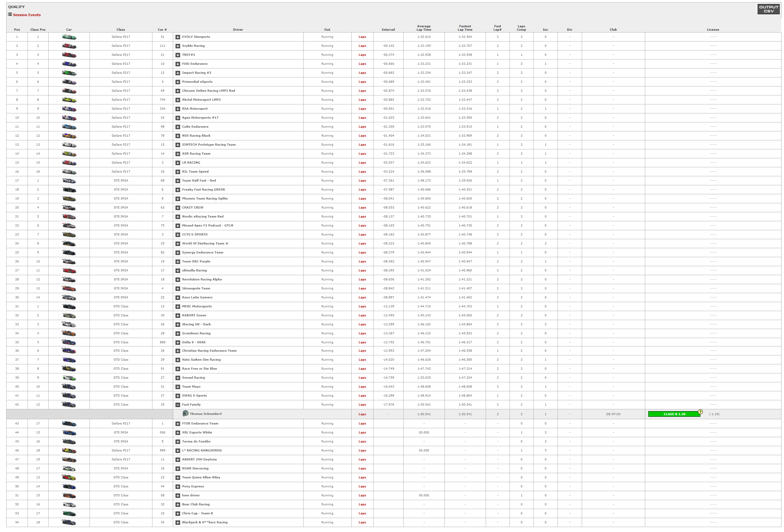Click the Missed Apex F1 Podcast - GTLM name
The height and width of the screenshot is (532, 784).
(x=208, y=226)
